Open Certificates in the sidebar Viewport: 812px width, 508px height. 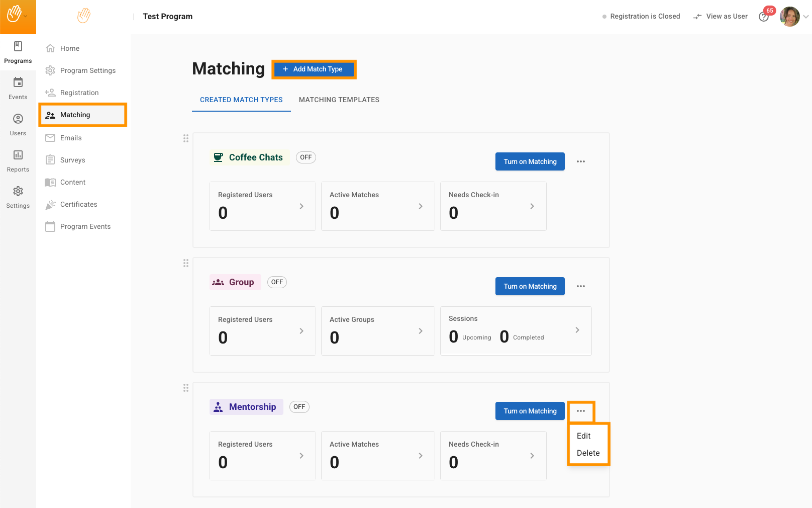coord(78,204)
